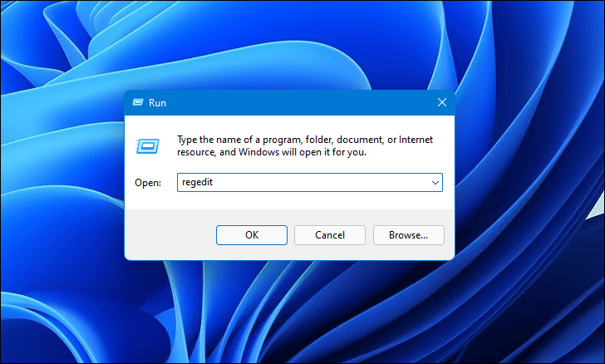Click the 'Type the name of a program' description
The width and height of the screenshot is (605, 364).
tap(305, 146)
